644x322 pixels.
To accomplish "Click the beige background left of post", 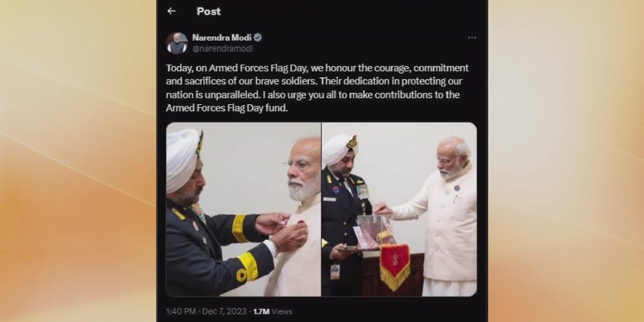I will [x=78, y=161].
